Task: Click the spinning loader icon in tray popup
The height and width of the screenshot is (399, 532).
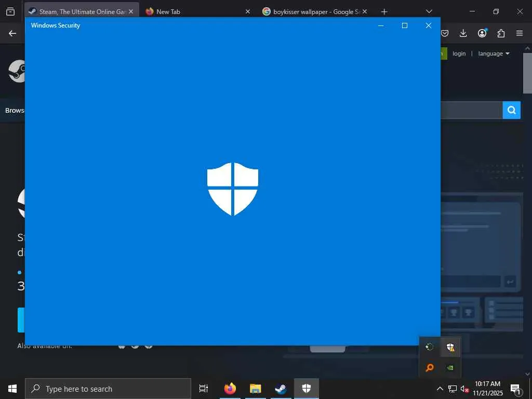Action: pyautogui.click(x=430, y=347)
